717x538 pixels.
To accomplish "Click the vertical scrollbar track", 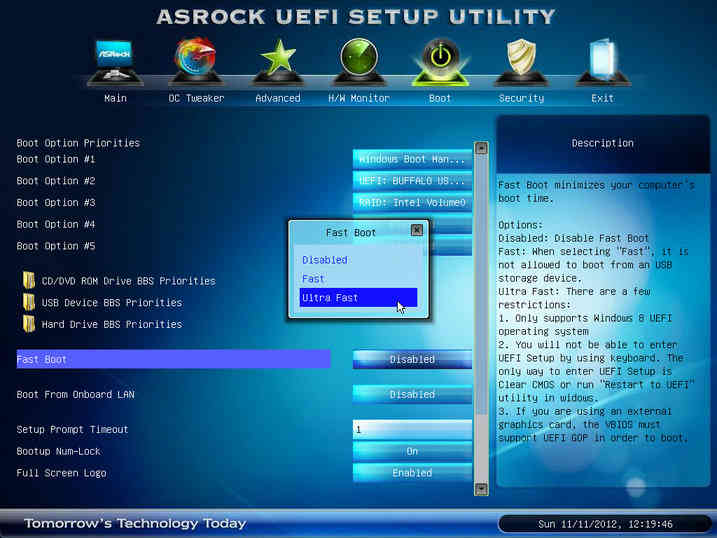I will tap(481, 318).
